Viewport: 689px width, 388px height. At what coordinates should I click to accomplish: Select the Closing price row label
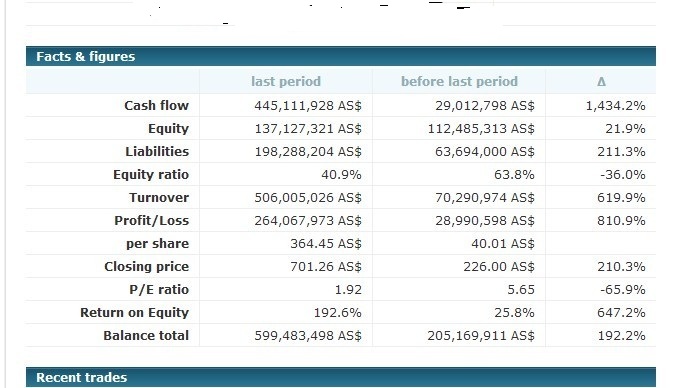146,266
